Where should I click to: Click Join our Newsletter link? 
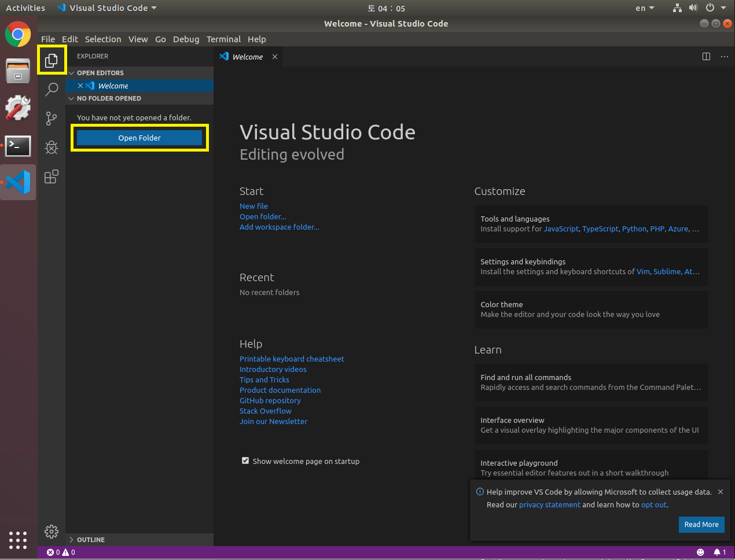(x=274, y=421)
